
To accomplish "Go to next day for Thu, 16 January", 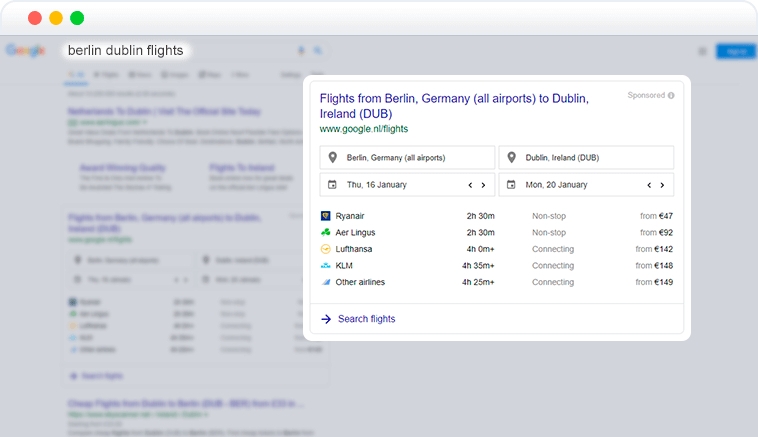I will pos(483,185).
